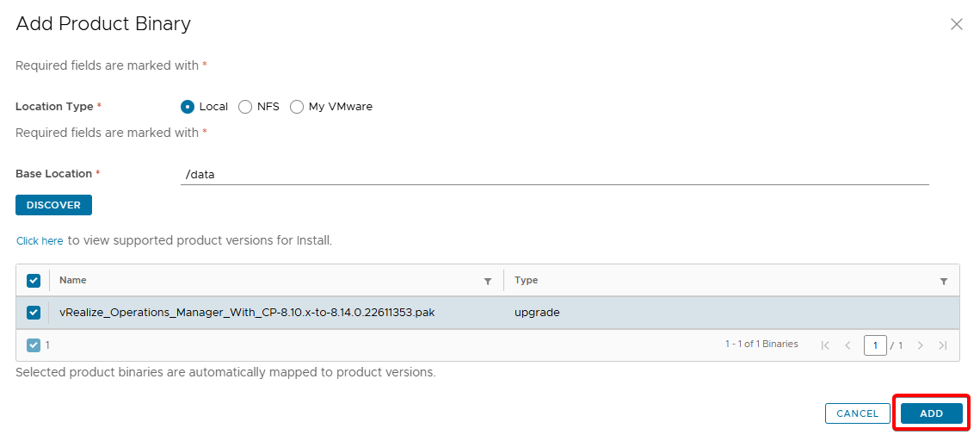980x441 pixels.
Task: Select the vRealize_Operations_Manager pak file name
Action: coord(247,313)
